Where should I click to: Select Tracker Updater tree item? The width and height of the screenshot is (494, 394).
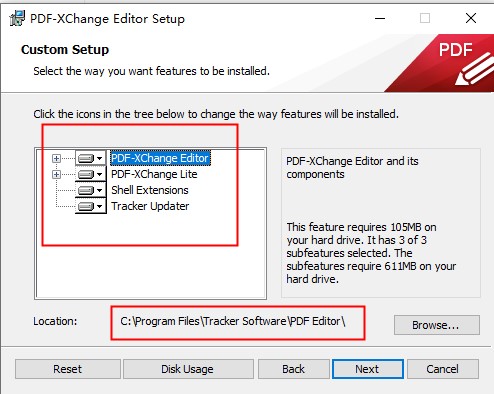(x=150, y=206)
